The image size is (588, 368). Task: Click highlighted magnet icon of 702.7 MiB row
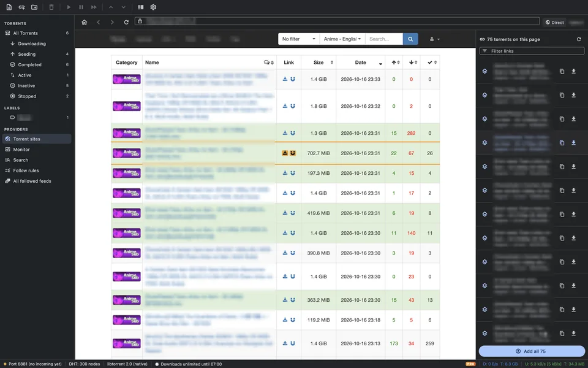click(x=293, y=153)
